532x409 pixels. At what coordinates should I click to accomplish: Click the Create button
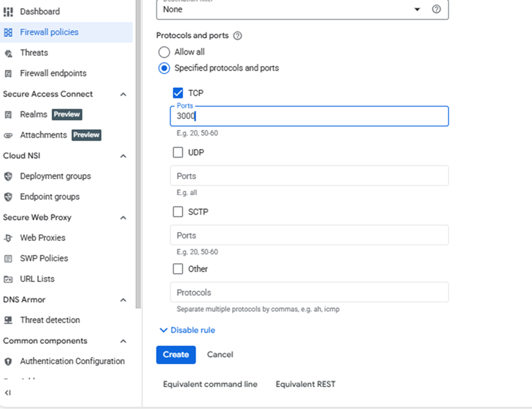[x=176, y=354]
